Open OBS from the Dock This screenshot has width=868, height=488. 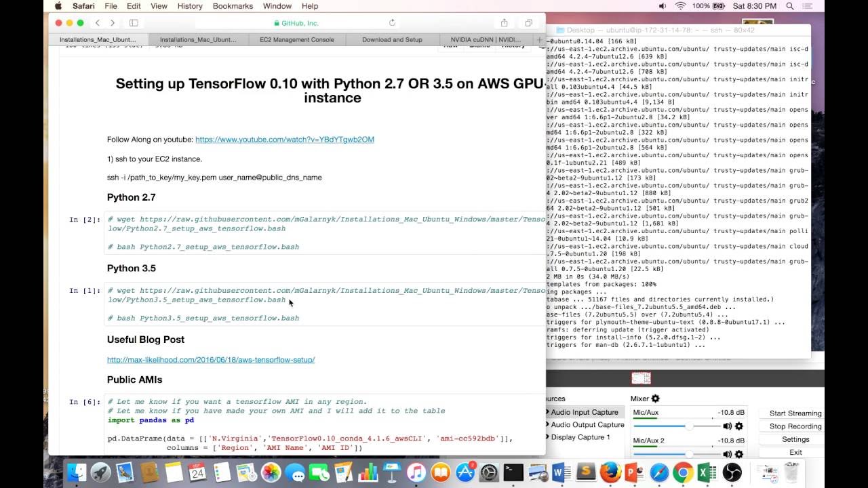[732, 472]
